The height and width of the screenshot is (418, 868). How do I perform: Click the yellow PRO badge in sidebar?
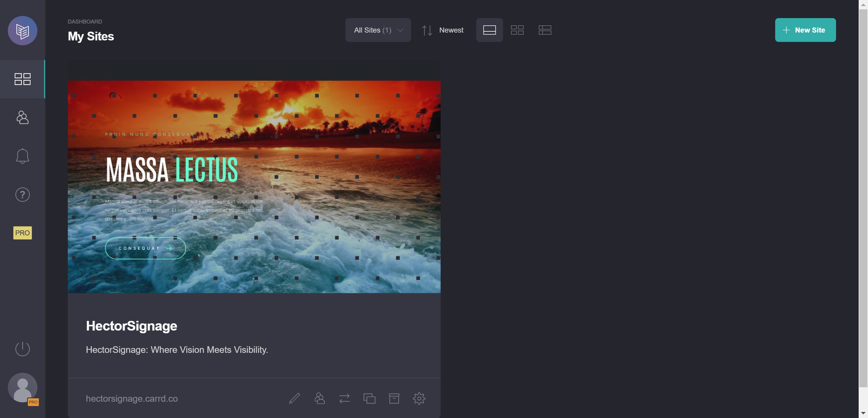[23, 233]
